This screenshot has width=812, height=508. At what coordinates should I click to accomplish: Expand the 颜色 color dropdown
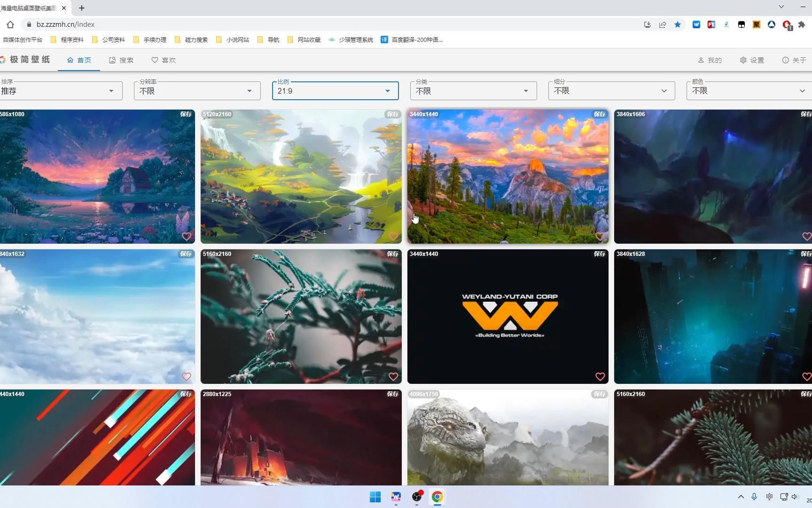(749, 91)
